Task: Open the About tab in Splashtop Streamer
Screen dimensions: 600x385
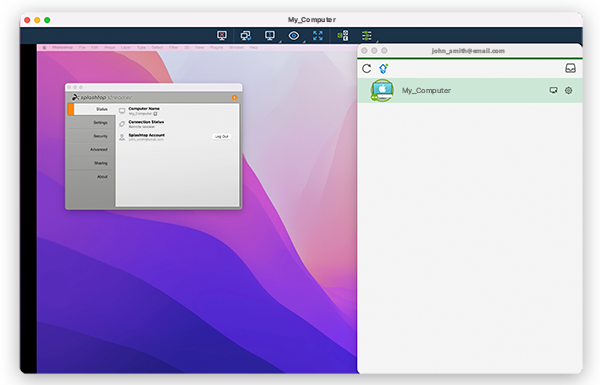Action: pyautogui.click(x=91, y=176)
